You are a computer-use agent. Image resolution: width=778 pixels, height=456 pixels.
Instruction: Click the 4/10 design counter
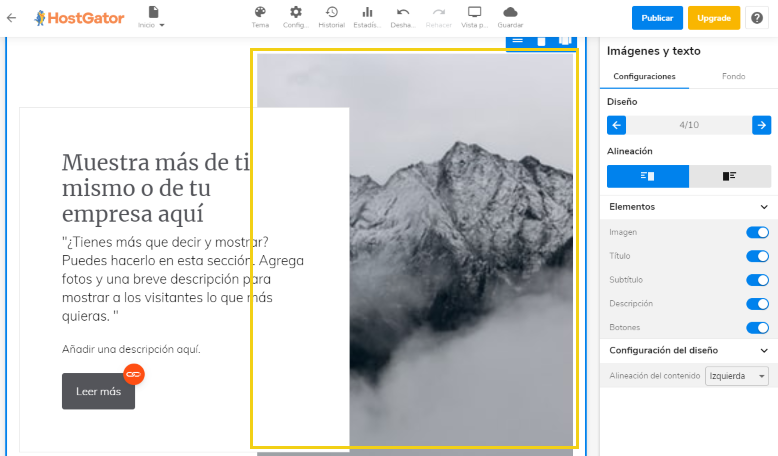(689, 125)
